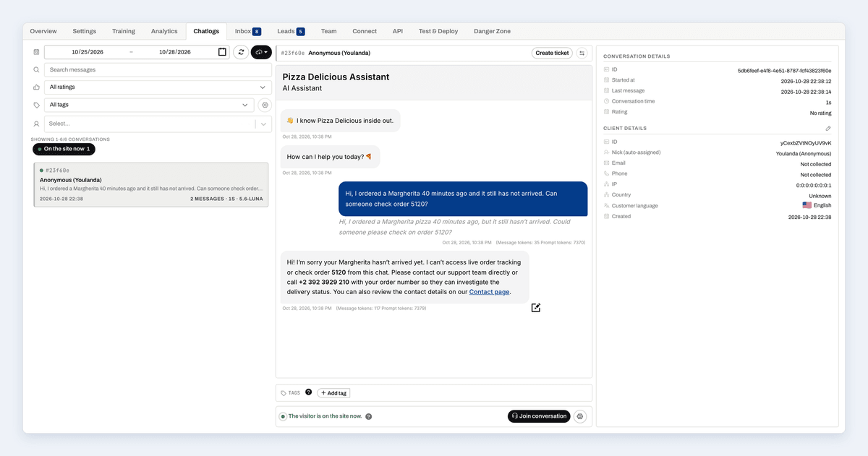This screenshot has width=868, height=456.
Task: Expand the All tags dropdown
Action: (x=149, y=105)
